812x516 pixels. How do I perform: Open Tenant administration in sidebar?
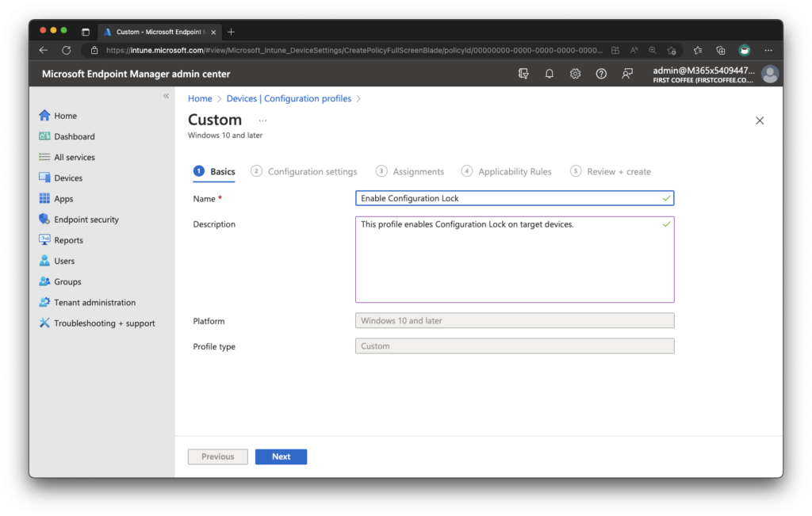pos(95,302)
